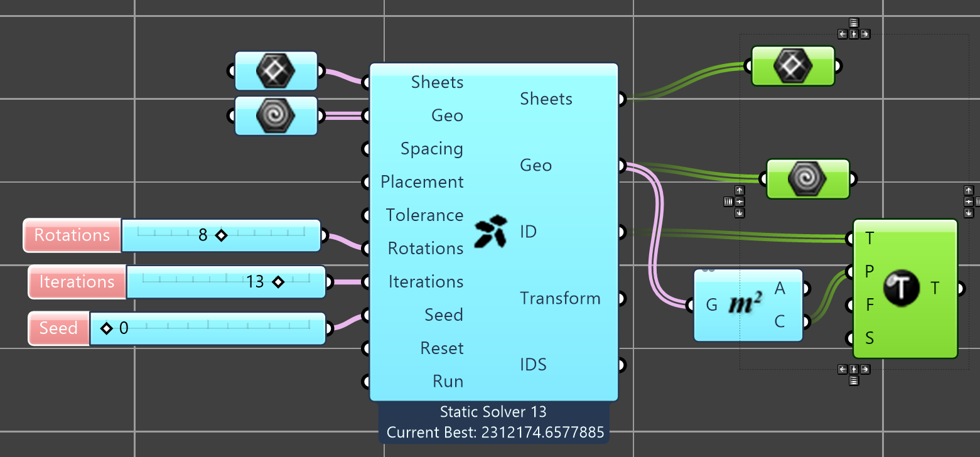Select the blue Brep parameter connected to Sheets
The height and width of the screenshot is (457, 980).
click(x=276, y=71)
